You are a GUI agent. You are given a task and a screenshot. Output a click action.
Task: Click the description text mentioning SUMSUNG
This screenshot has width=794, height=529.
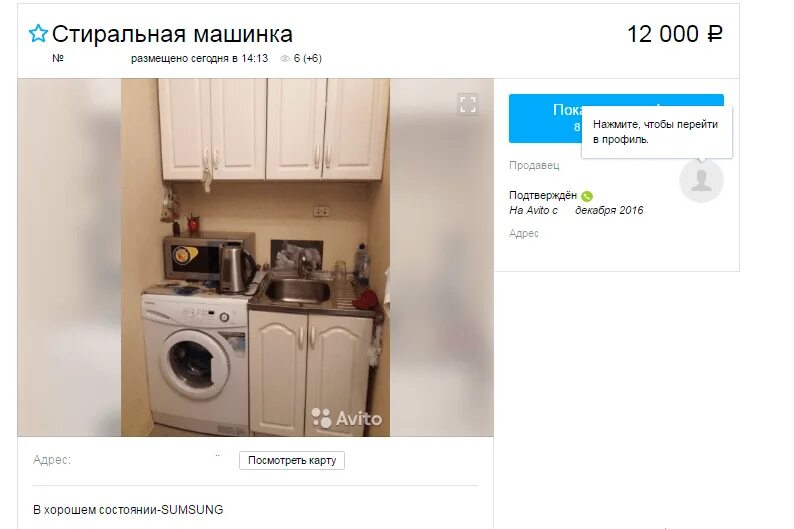tap(128, 510)
